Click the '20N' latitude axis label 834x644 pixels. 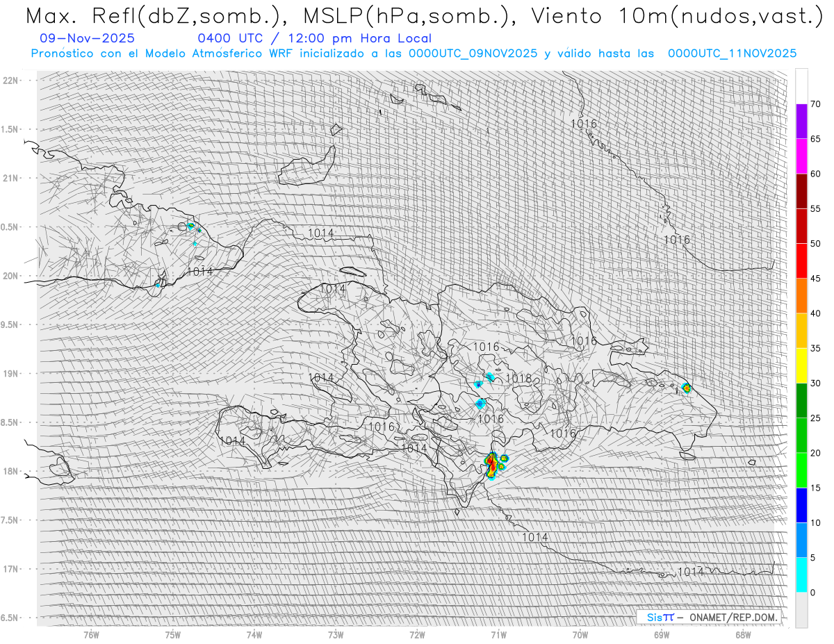click(x=10, y=276)
